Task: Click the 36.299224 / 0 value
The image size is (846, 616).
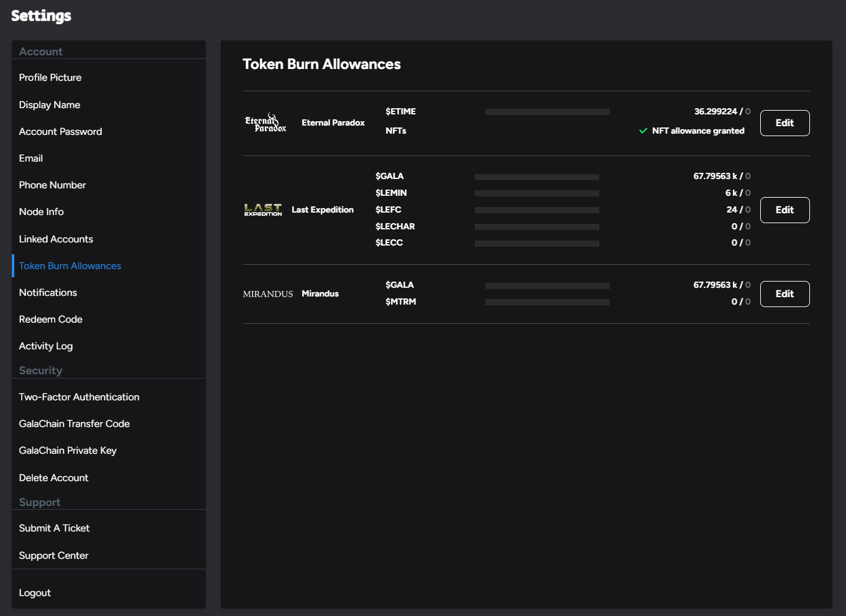Action: click(722, 111)
